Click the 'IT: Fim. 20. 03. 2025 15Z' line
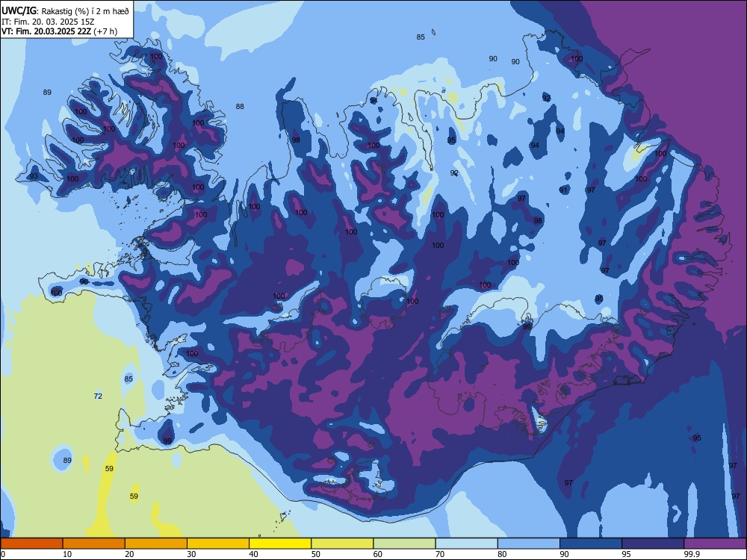The height and width of the screenshot is (560, 747). (48, 22)
